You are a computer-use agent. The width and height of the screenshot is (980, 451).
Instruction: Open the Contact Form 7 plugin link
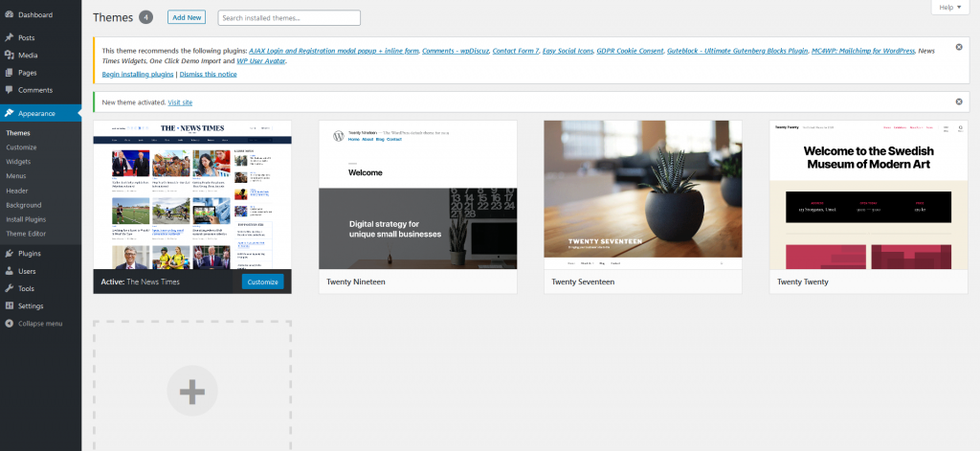click(516, 52)
